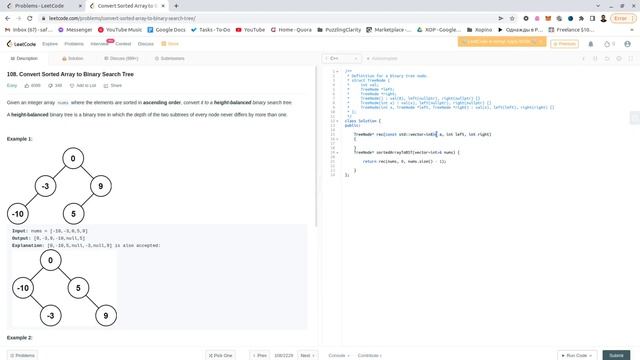Click the Share button
The width and height of the screenshot is (640, 360).
113,86
